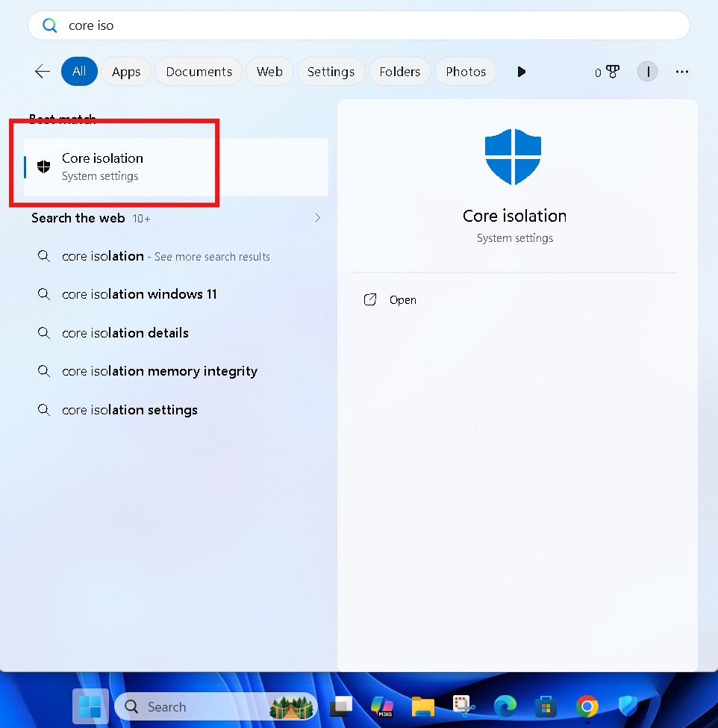The image size is (718, 728).
Task: Launch Google Chrome from the taskbar
Action: (587, 706)
